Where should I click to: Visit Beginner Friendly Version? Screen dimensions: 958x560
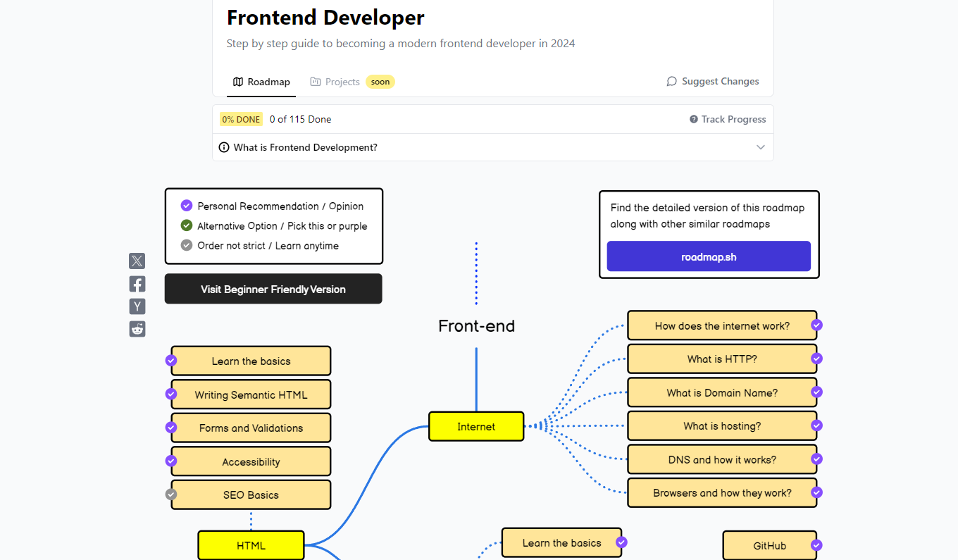tap(273, 289)
